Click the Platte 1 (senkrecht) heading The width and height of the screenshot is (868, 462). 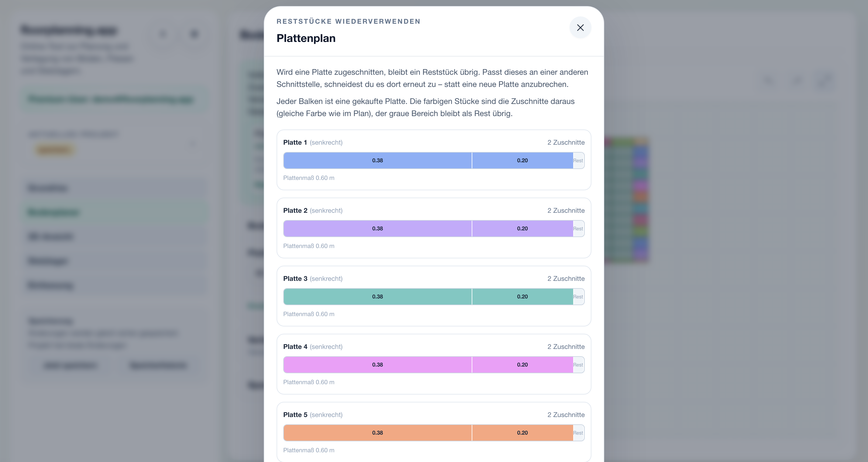point(313,142)
